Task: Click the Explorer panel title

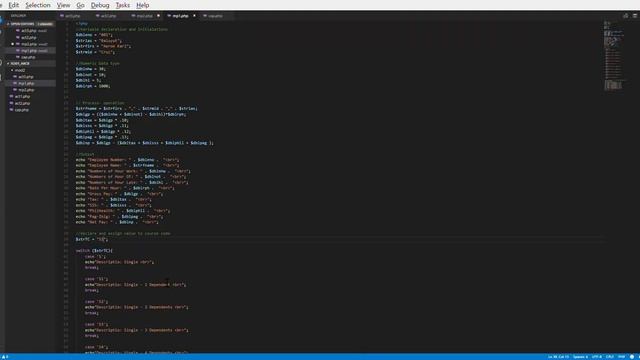Action: (x=18, y=16)
